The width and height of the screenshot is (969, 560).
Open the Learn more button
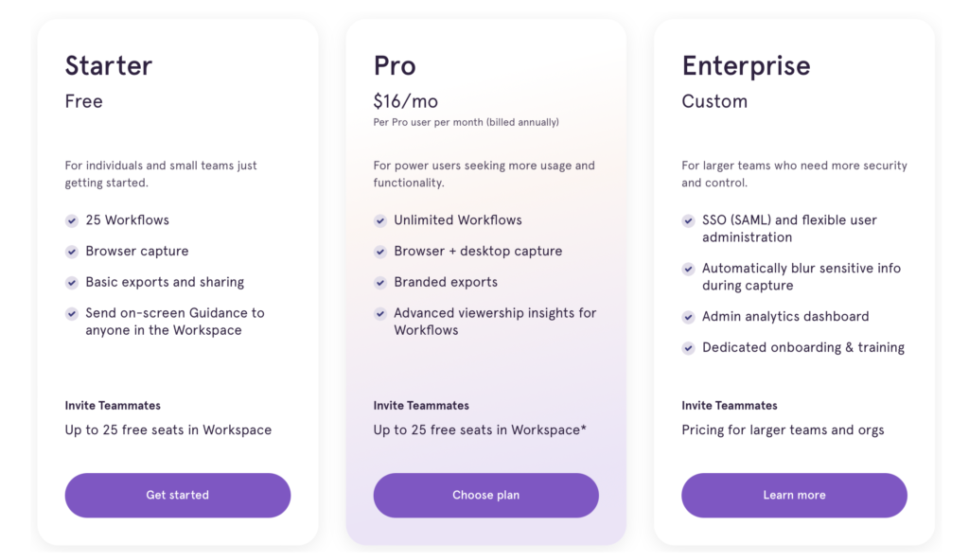(794, 495)
